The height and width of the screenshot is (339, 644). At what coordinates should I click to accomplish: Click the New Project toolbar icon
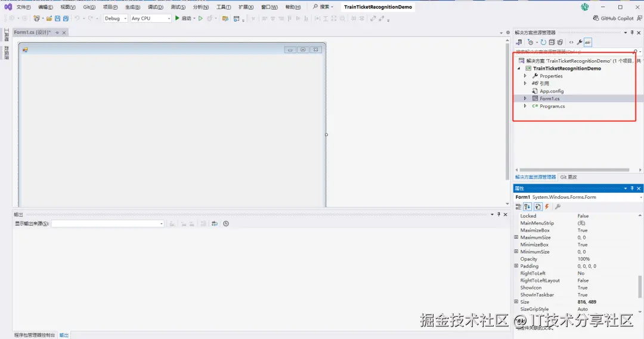coord(36,18)
